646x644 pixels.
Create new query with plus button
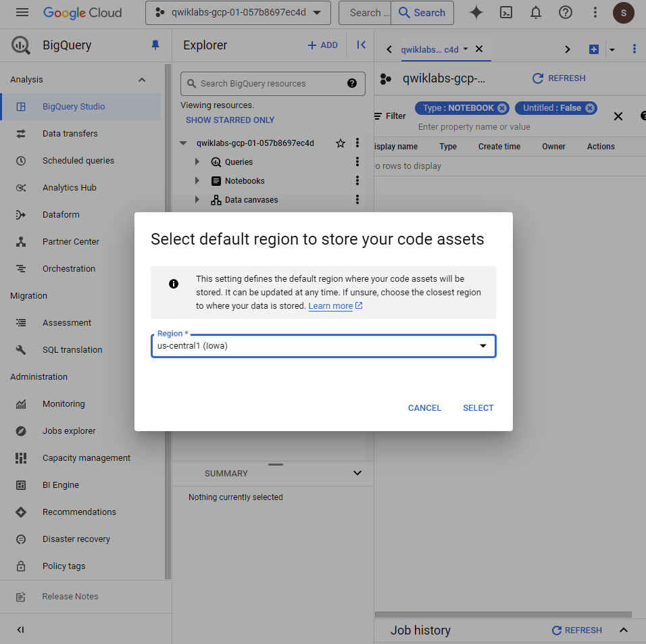click(594, 49)
